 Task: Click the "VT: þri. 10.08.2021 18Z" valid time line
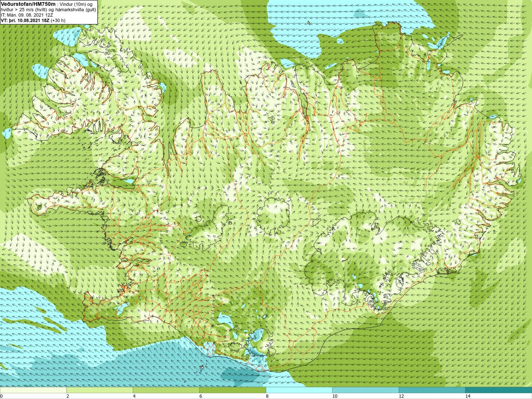point(33,20)
